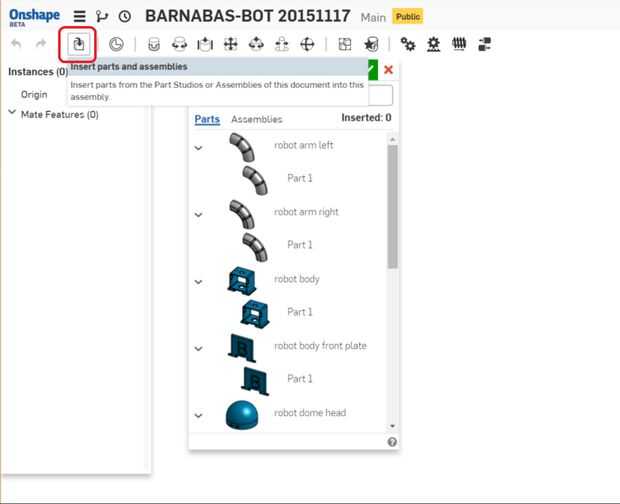Click the Redo arrow in the toolbar
620x504 pixels.
tap(40, 43)
